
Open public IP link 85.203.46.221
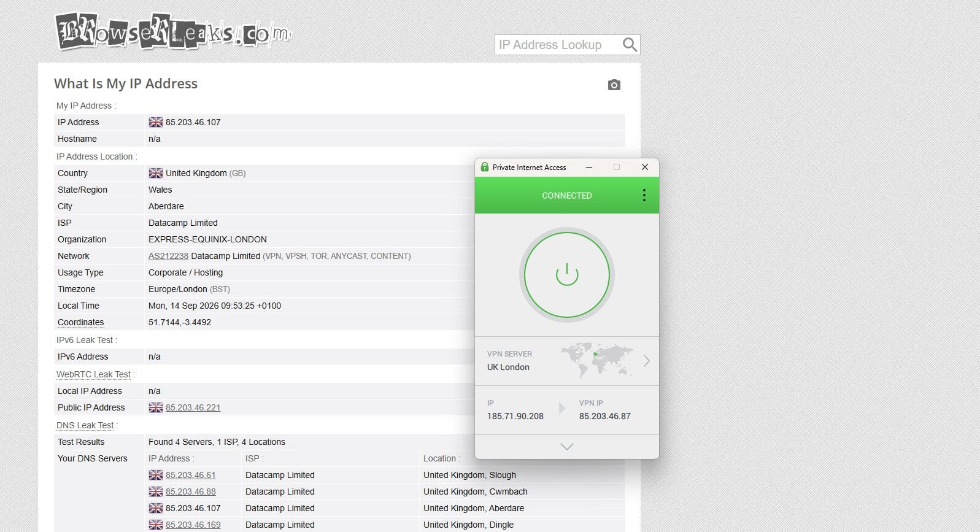(193, 407)
